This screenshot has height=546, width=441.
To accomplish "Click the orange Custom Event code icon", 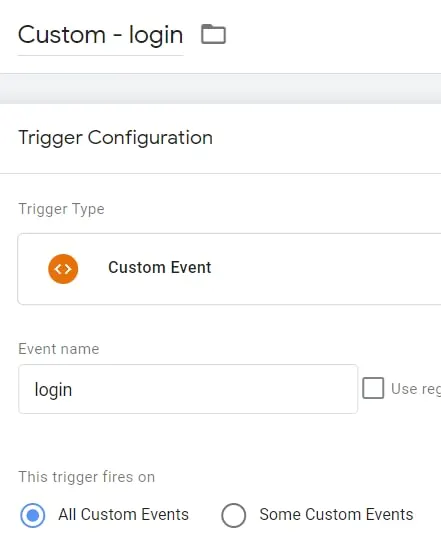I will tap(63, 269).
